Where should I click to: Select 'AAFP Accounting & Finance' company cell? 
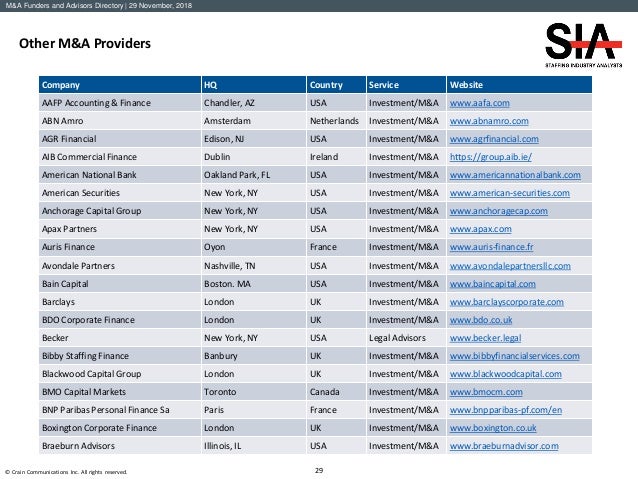[120, 103]
